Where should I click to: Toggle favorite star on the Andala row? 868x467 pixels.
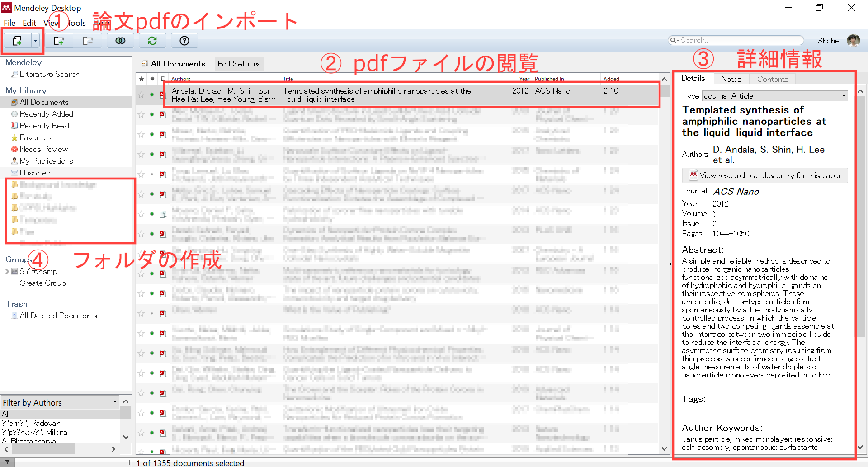[x=141, y=94]
